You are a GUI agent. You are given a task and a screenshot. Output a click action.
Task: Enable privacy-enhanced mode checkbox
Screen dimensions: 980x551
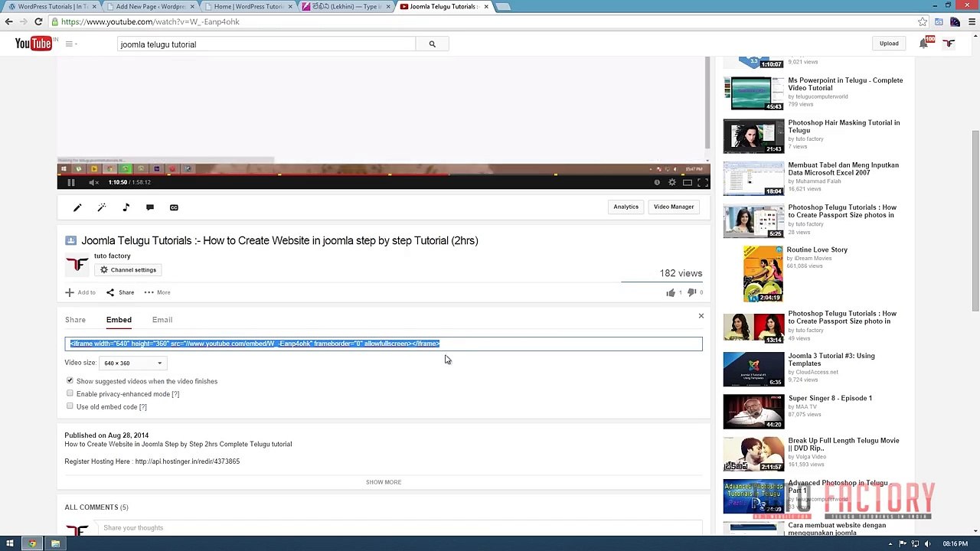coord(70,393)
